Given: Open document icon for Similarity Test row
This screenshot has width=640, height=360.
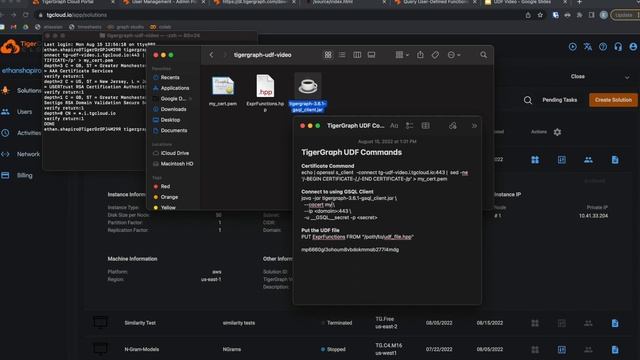Looking at the screenshot, I should click(615, 323).
